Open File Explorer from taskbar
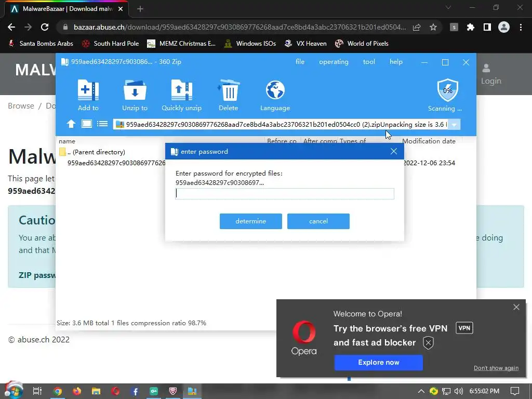This screenshot has height=399, width=532. [96, 391]
